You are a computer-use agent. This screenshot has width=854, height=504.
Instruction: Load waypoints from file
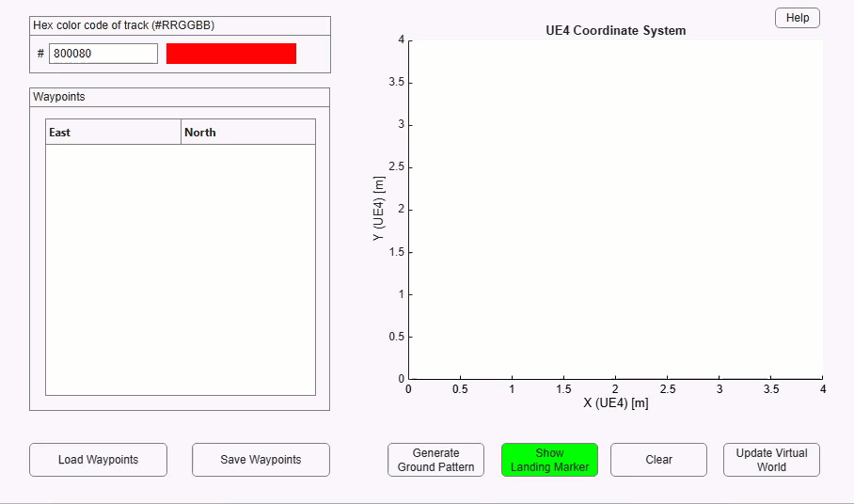(x=98, y=460)
